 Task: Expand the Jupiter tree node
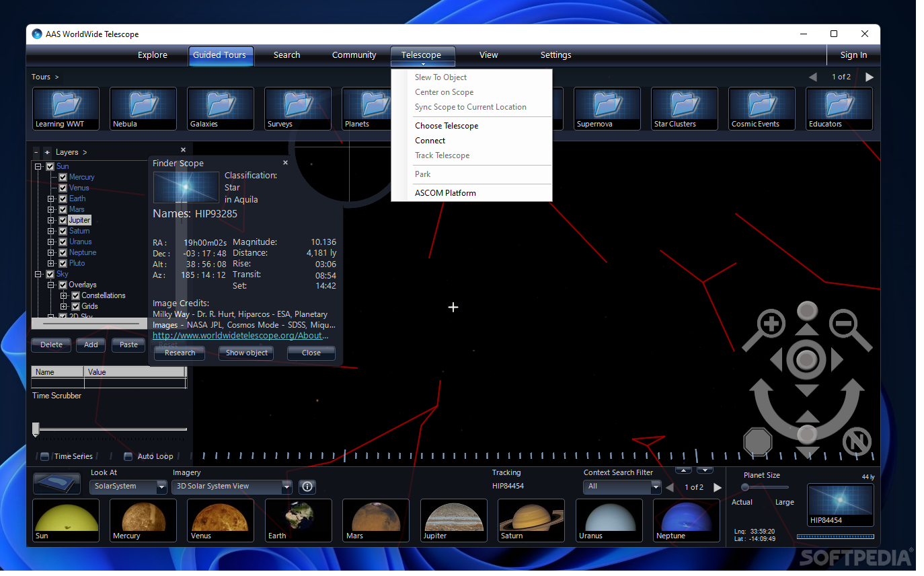click(x=51, y=220)
